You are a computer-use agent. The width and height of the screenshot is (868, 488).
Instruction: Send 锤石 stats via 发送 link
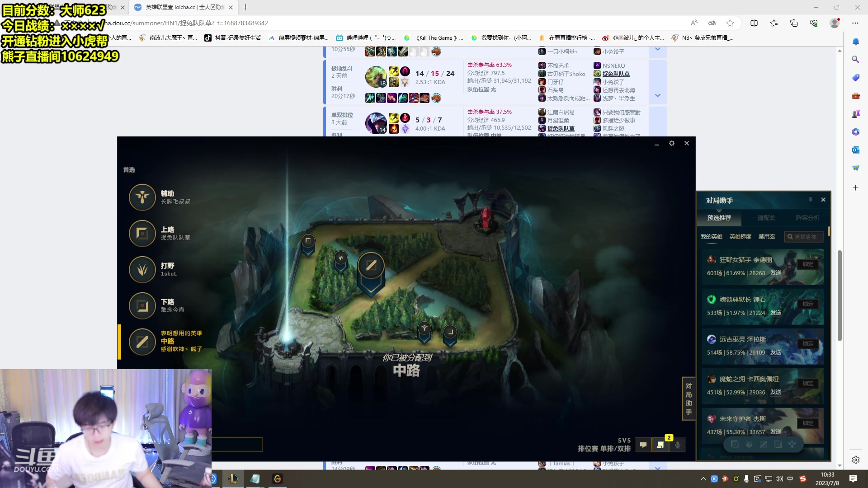coord(776,313)
